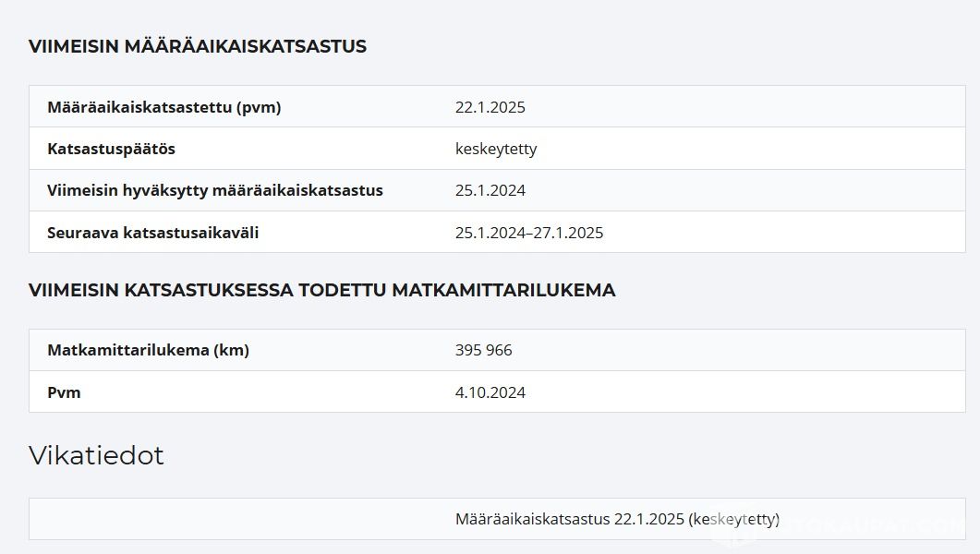Click the 'Katsastuspäätös' row label
Image resolution: width=980 pixels, height=554 pixels.
click(111, 149)
